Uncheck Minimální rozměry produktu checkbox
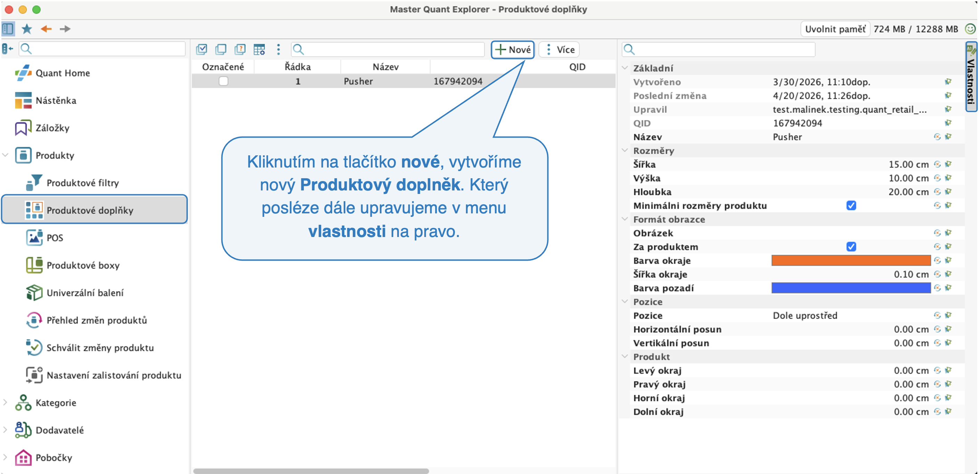The width and height of the screenshot is (980, 474). 851,205
